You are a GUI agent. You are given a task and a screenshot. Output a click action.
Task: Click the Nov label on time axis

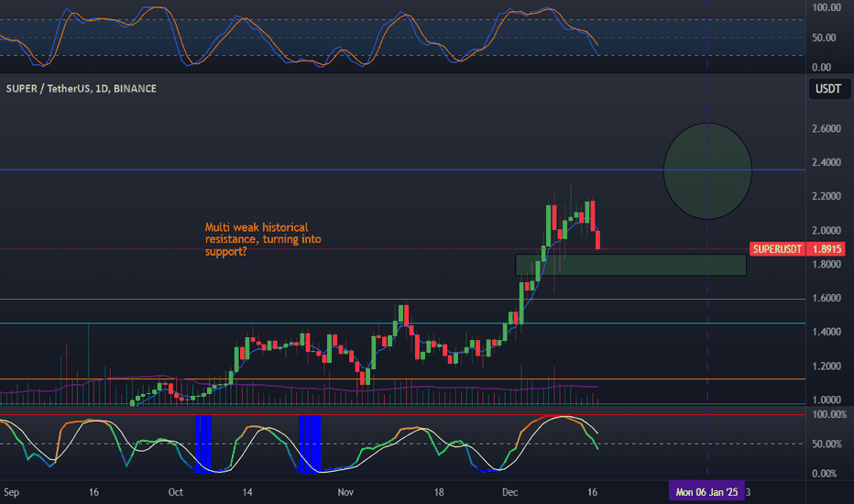pyautogui.click(x=345, y=492)
